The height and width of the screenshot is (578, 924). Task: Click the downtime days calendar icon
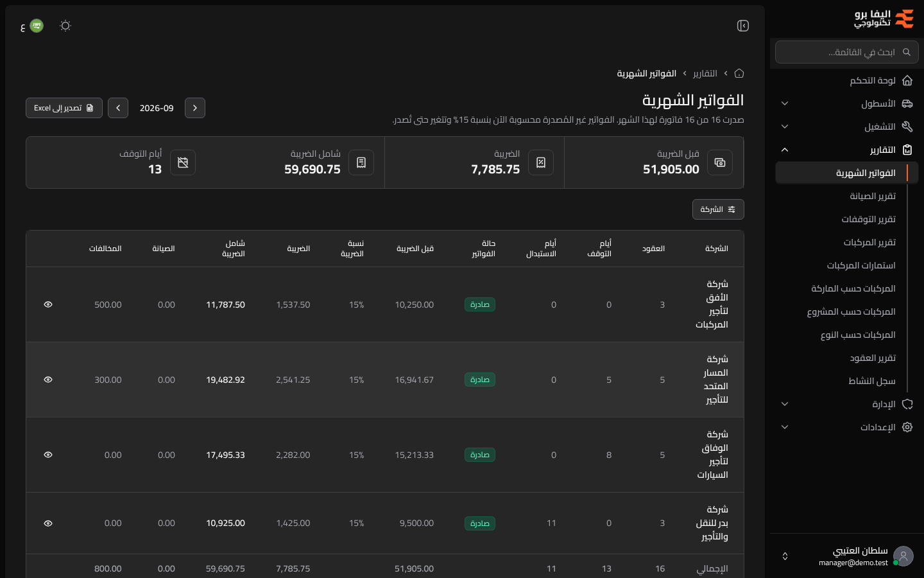[183, 162]
